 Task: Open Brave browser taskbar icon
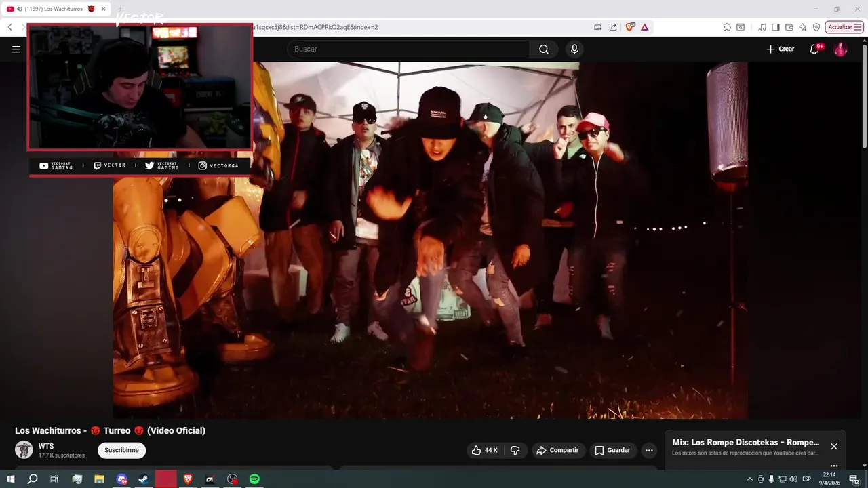(x=188, y=479)
